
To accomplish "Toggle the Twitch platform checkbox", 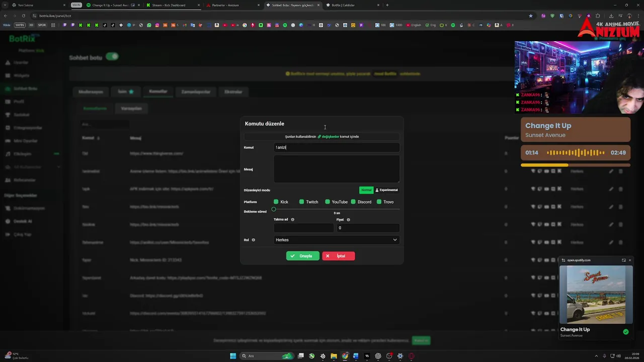I will 301,202.
